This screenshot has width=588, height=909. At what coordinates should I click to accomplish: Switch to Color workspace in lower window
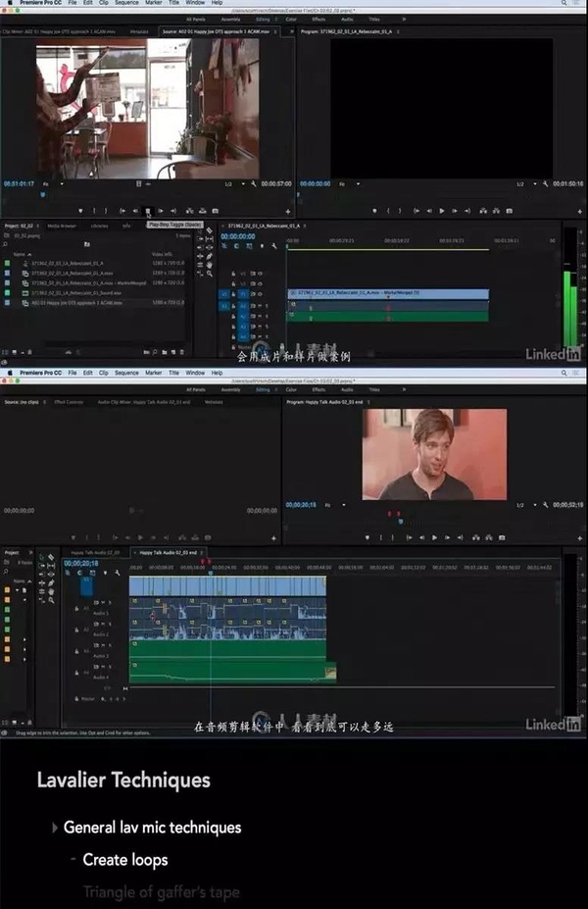click(291, 389)
